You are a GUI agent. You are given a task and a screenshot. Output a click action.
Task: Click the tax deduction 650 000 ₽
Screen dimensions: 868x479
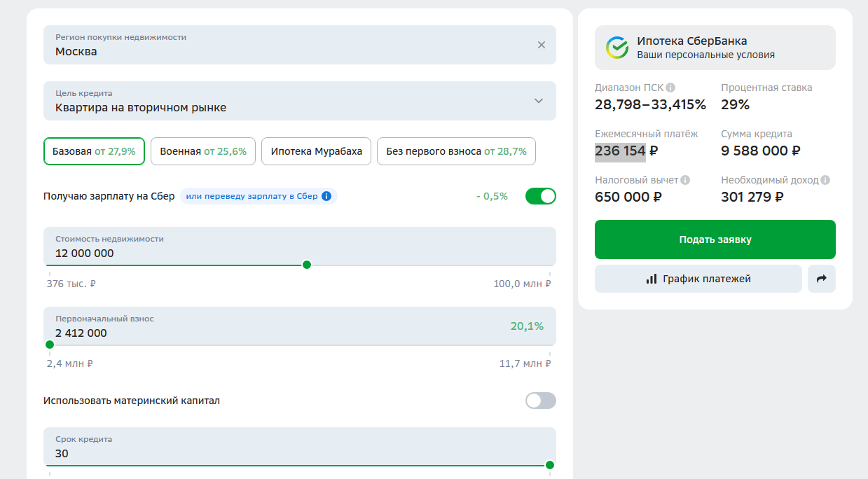click(628, 197)
